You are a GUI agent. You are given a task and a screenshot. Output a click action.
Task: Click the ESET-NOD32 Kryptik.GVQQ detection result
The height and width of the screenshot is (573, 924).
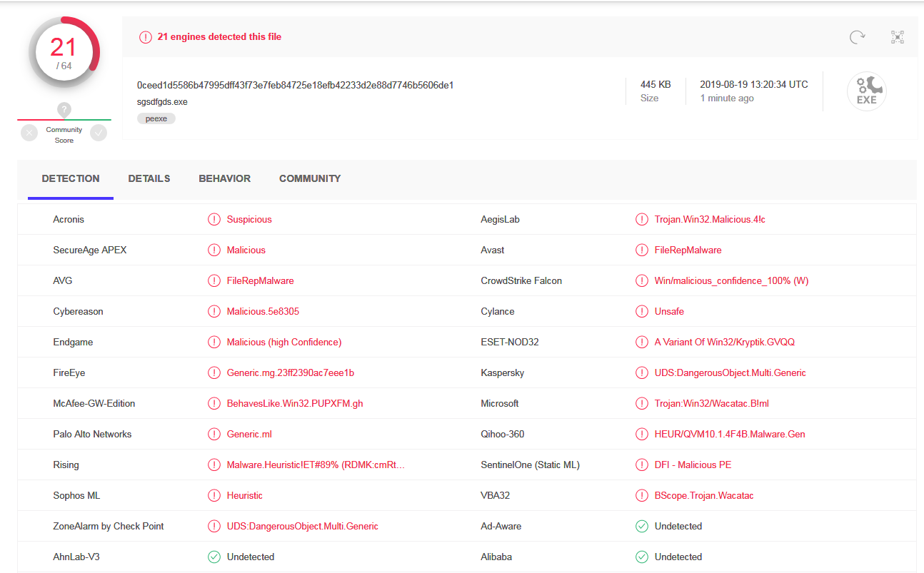(724, 343)
